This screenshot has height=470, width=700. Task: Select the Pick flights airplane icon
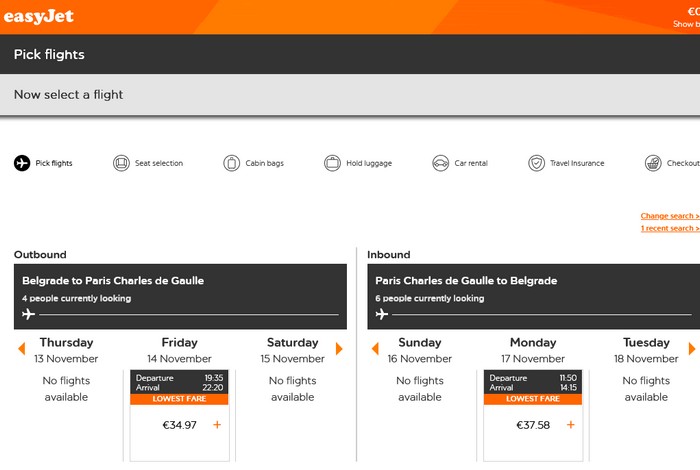click(x=22, y=163)
